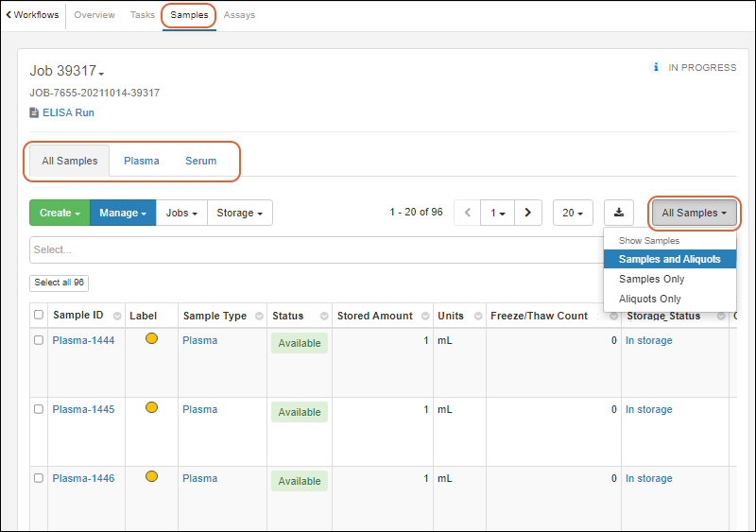Switch to the Serum tab

(200, 161)
